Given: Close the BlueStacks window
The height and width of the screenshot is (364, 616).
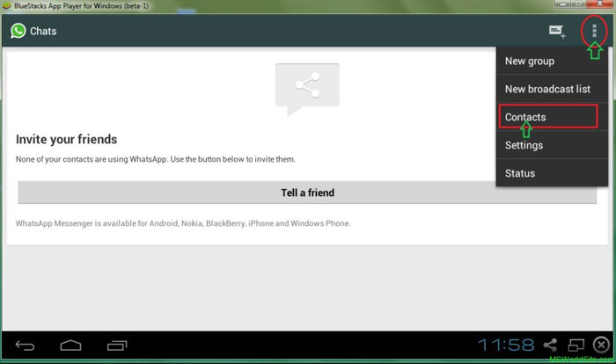Looking at the screenshot, I should pos(599,4).
